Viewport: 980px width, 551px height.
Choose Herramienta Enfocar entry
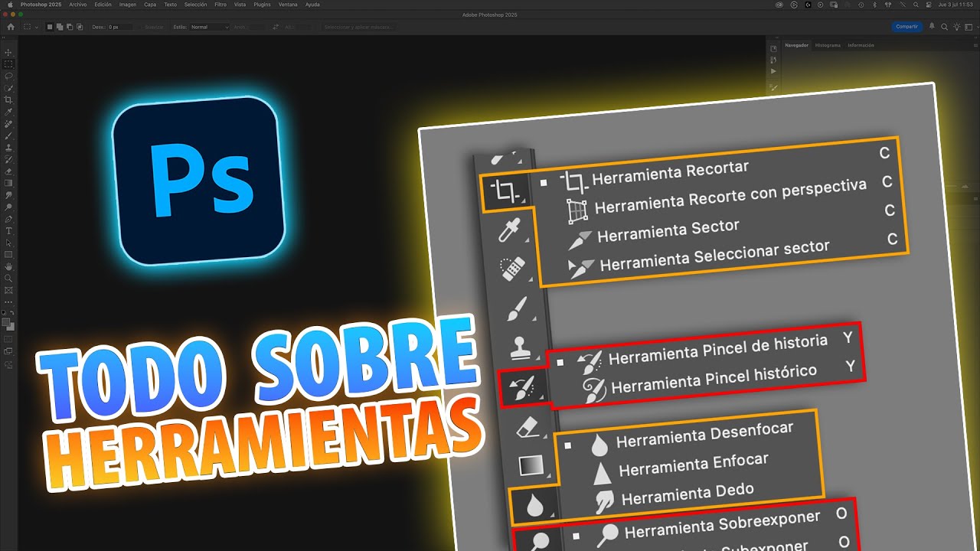point(694,465)
